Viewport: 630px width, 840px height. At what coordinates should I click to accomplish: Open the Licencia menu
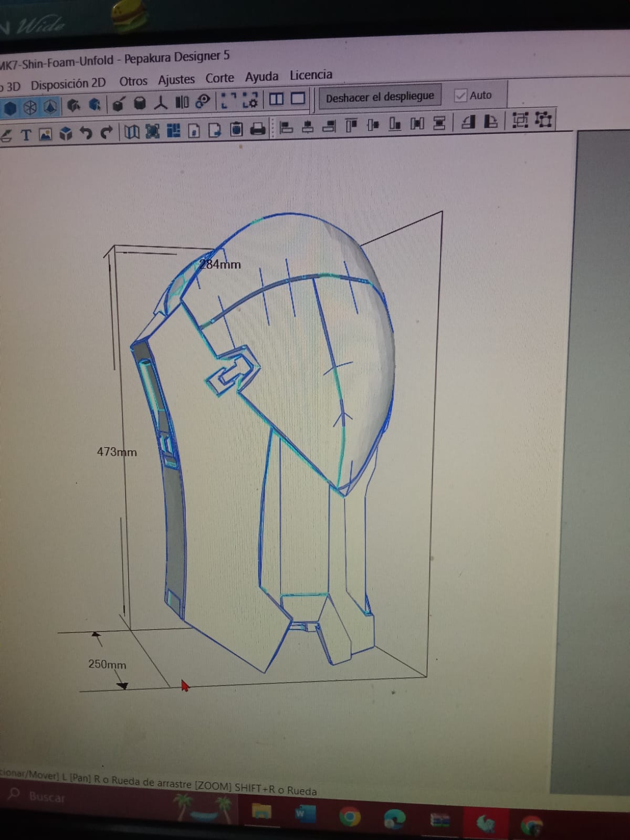(x=311, y=75)
